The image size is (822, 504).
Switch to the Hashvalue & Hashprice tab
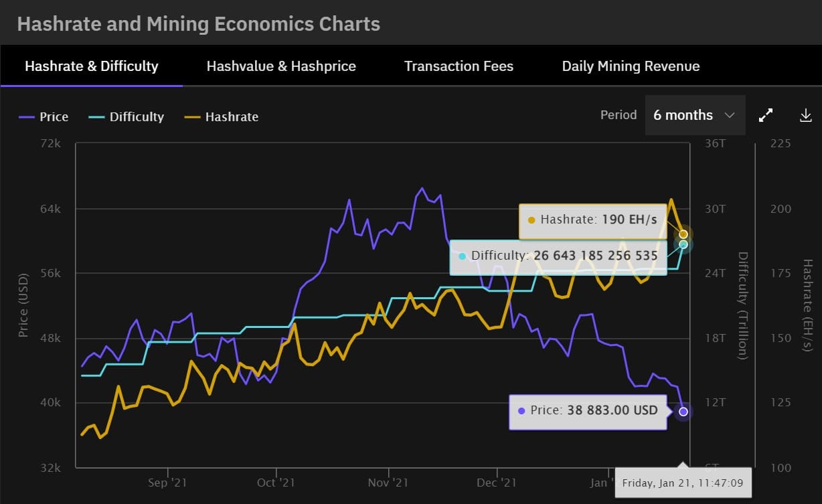coord(281,66)
